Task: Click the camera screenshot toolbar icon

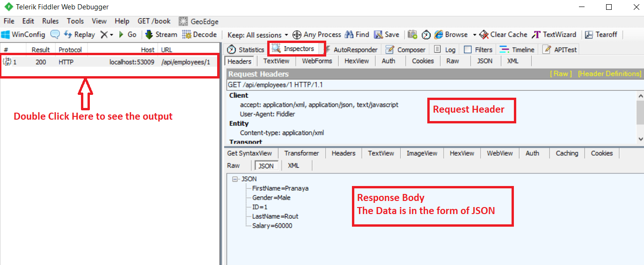Action: 412,35
